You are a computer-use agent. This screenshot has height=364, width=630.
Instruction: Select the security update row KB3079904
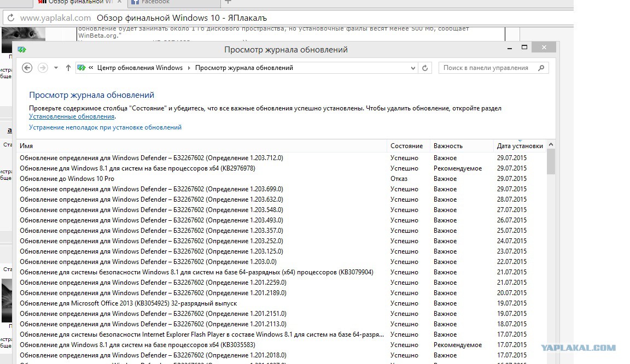click(x=281, y=272)
